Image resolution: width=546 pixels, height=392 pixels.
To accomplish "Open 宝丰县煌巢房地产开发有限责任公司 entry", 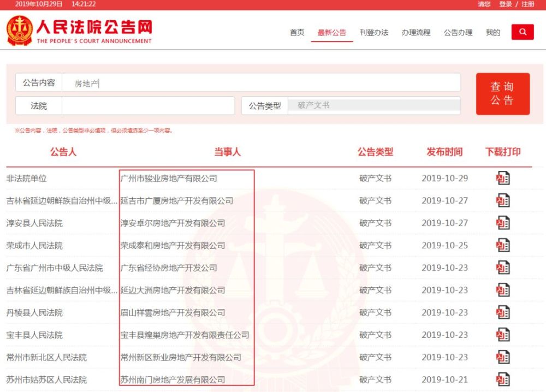I will (x=185, y=335).
